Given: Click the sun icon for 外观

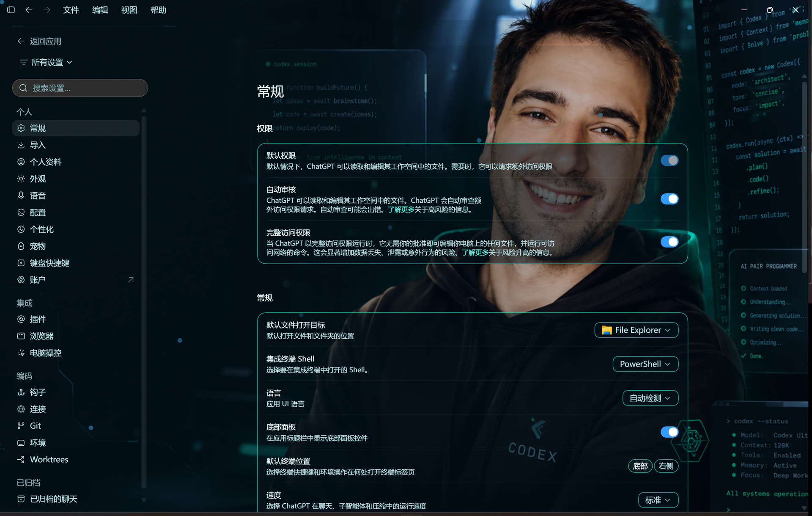Looking at the screenshot, I should (21, 179).
